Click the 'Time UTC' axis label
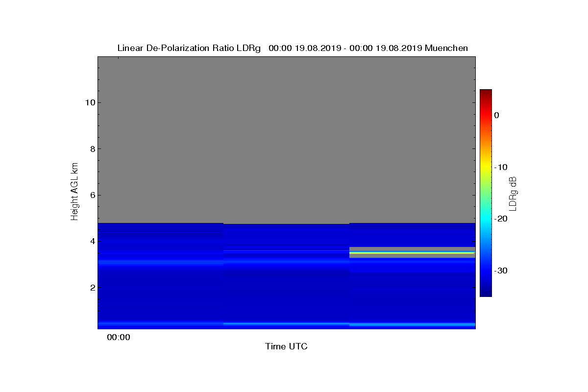588x392 pixels. tap(286, 346)
